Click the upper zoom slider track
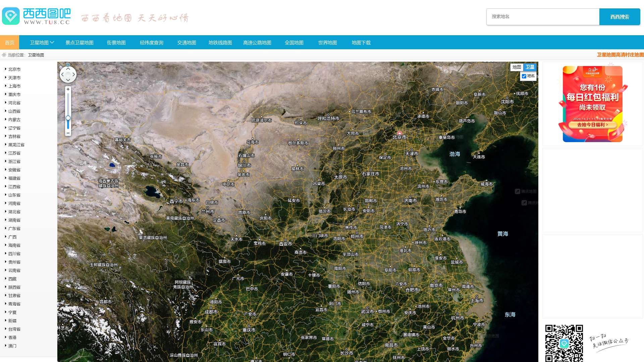Image resolution: width=644 pixels, height=362 pixels. tap(68, 104)
